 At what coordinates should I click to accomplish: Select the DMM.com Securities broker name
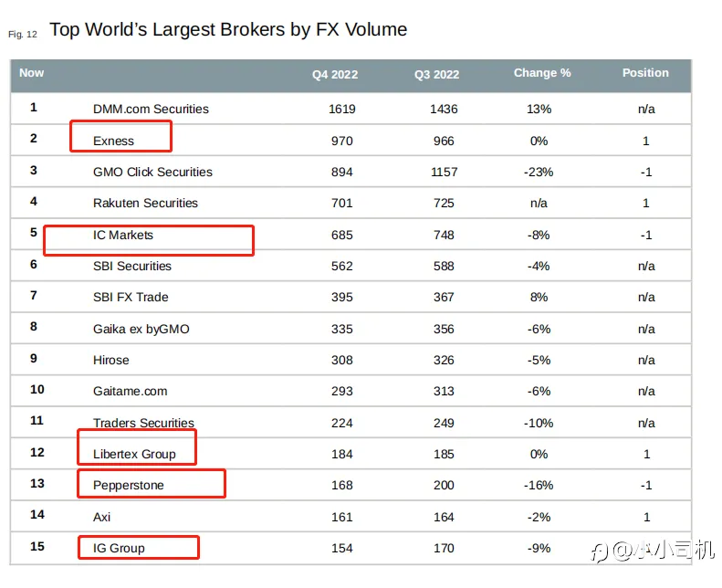point(151,109)
